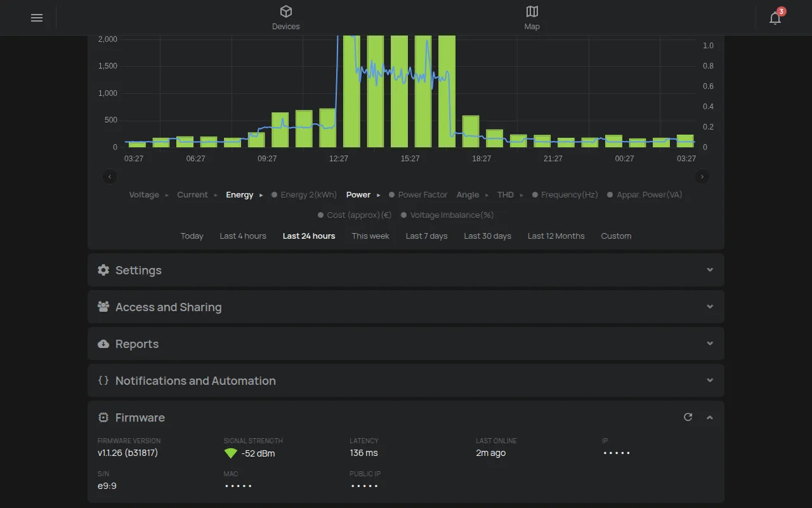Click the chart's left arrow
The height and width of the screenshot is (508, 812).
110,177
